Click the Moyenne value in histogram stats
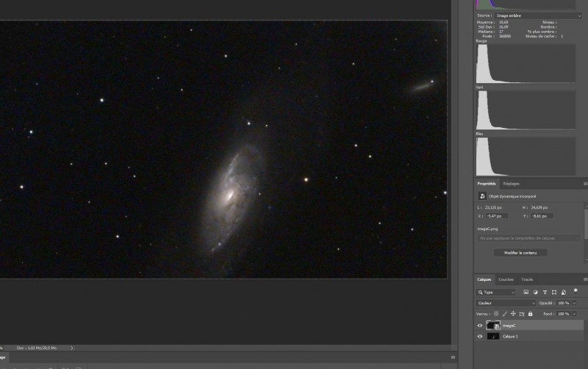588x369 pixels. [x=503, y=23]
